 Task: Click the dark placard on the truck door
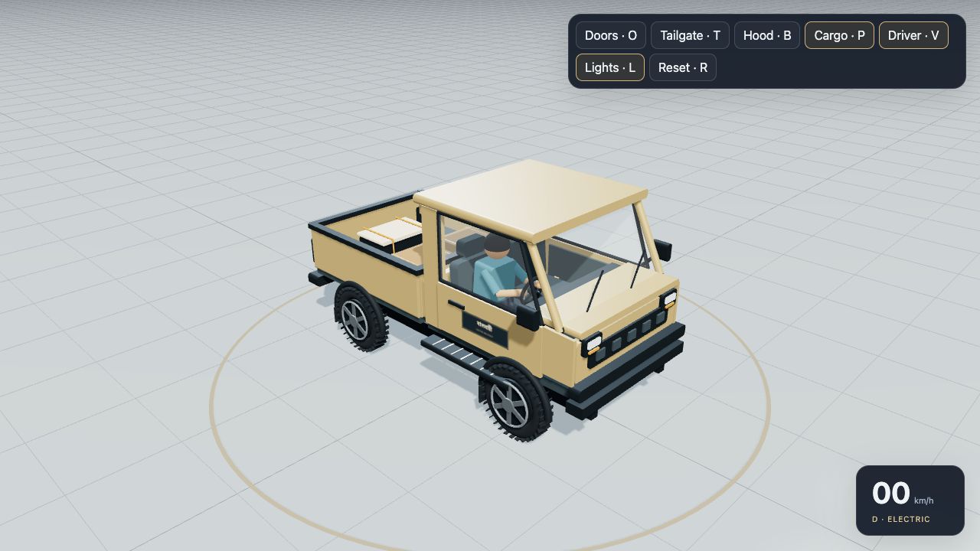pyautogui.click(x=485, y=330)
